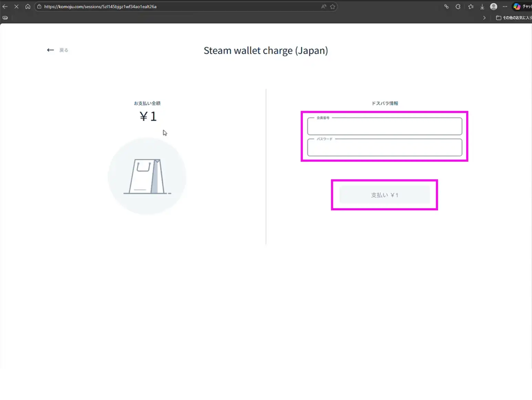
Task: Click the site lock icon in address bar
Action: point(39,7)
